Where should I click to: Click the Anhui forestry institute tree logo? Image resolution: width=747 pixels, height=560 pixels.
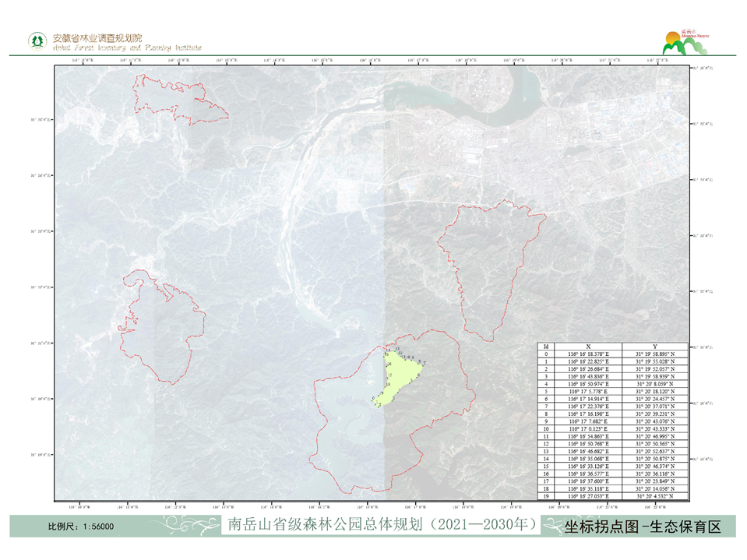point(36,40)
